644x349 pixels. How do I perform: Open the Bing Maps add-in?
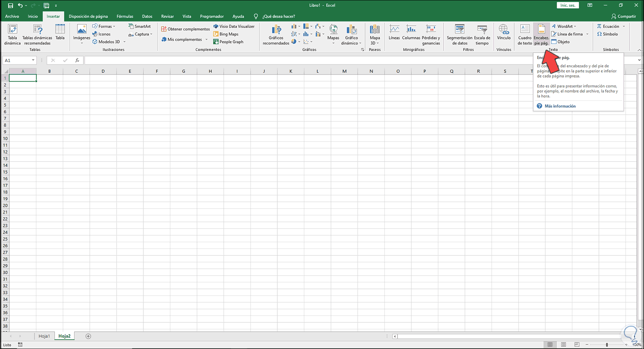point(226,34)
